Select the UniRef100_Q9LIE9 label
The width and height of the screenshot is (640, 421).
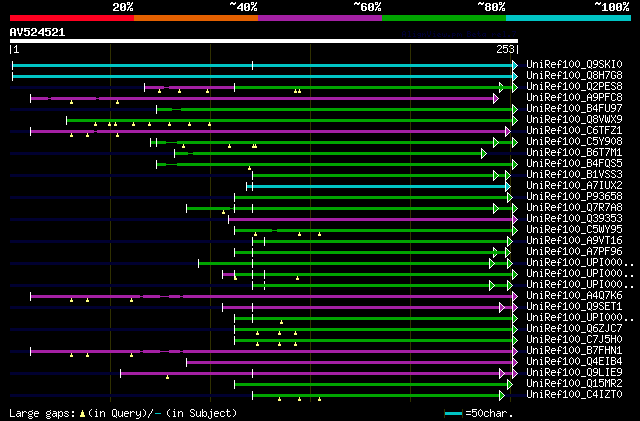[574, 373]
